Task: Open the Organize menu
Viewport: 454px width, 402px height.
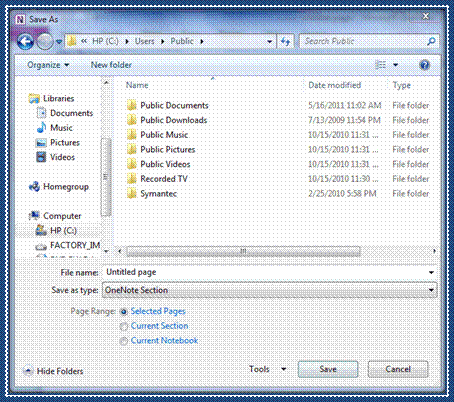Action: tap(48, 65)
